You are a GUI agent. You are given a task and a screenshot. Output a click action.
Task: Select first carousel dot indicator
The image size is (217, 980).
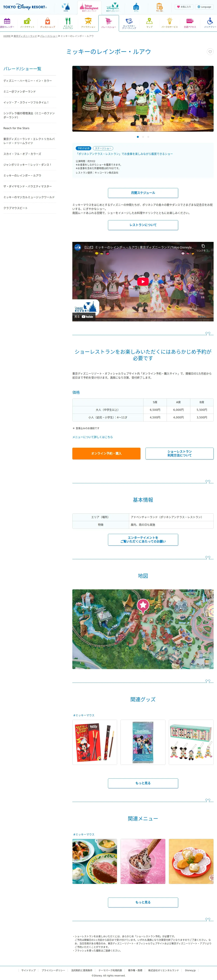coord(138,137)
